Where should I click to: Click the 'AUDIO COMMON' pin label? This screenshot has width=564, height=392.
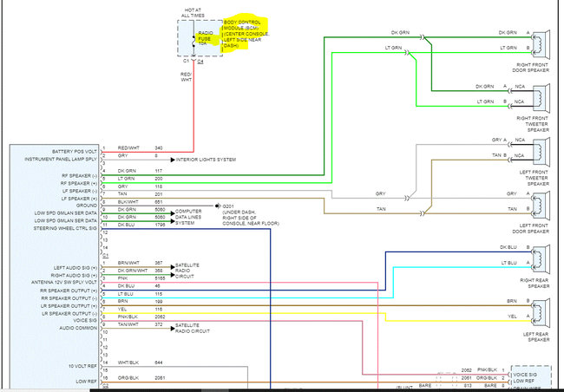pos(78,329)
